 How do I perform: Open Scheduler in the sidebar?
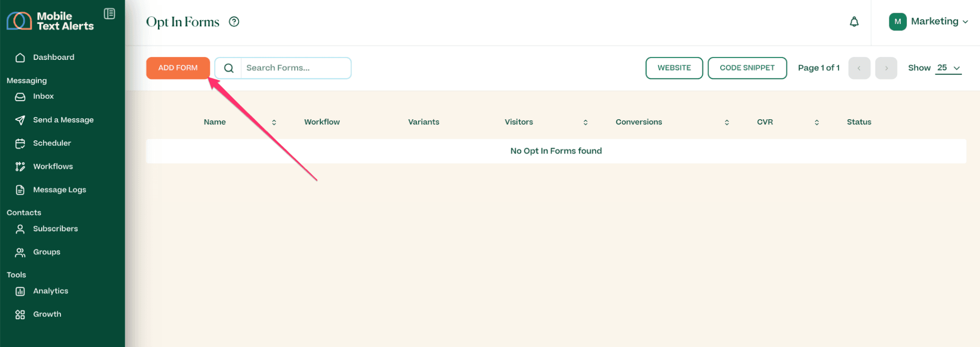point(52,143)
